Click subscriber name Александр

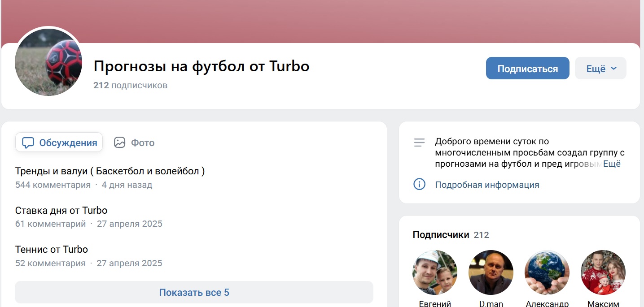coord(547,303)
